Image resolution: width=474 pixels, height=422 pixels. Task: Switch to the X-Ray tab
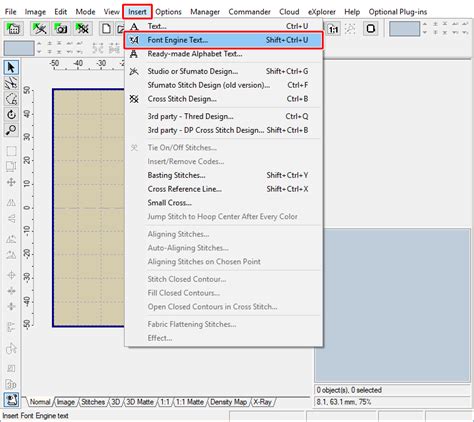(x=262, y=402)
